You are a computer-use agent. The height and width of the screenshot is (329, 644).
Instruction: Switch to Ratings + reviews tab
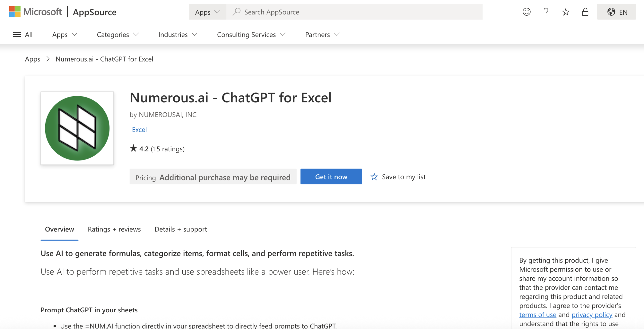pyautogui.click(x=114, y=229)
